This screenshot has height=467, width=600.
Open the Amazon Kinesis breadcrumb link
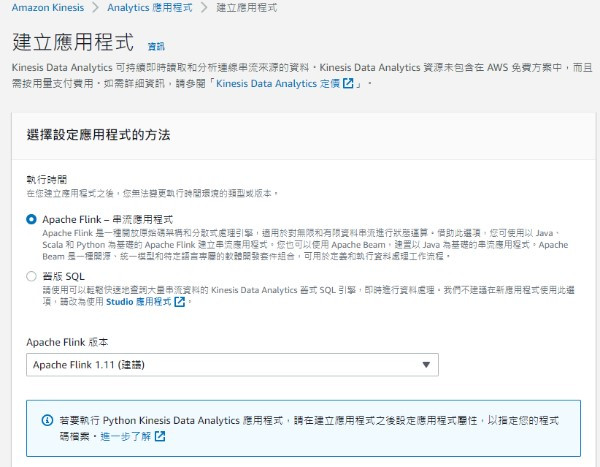[x=48, y=8]
